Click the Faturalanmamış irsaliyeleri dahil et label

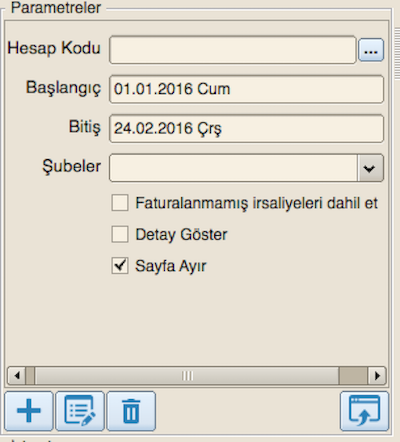point(256,203)
